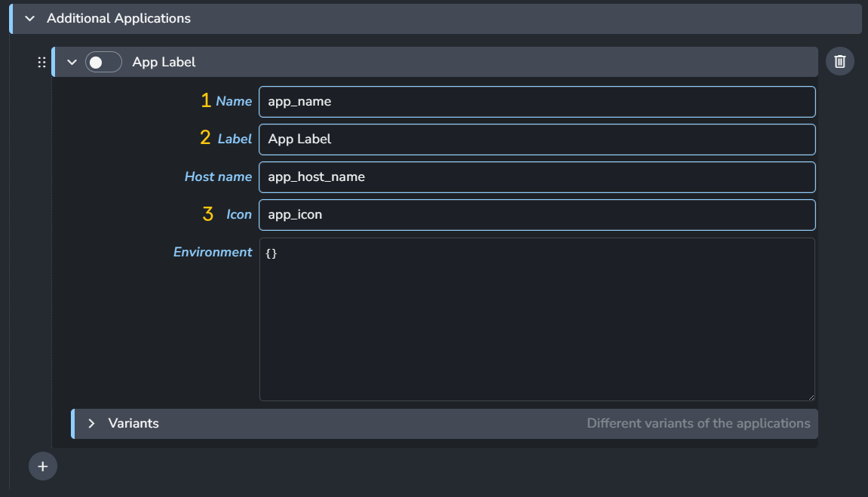Click the Additional Applications header title
Screen dimensions: 868x497
click(118, 18)
